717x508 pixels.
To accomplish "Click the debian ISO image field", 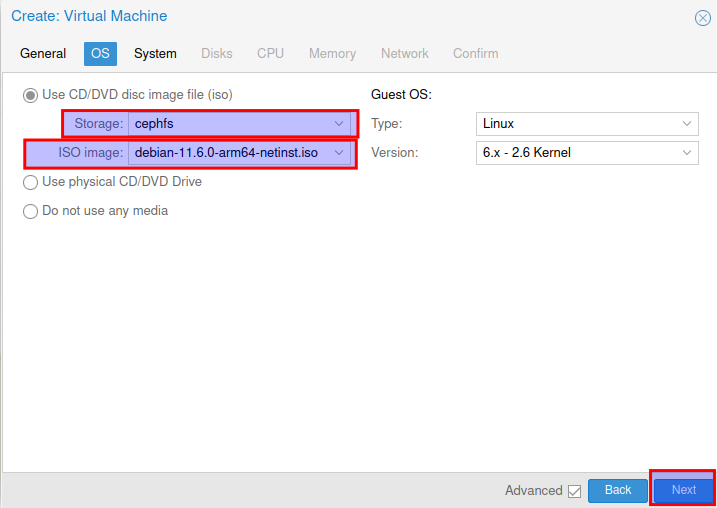I will click(x=230, y=153).
